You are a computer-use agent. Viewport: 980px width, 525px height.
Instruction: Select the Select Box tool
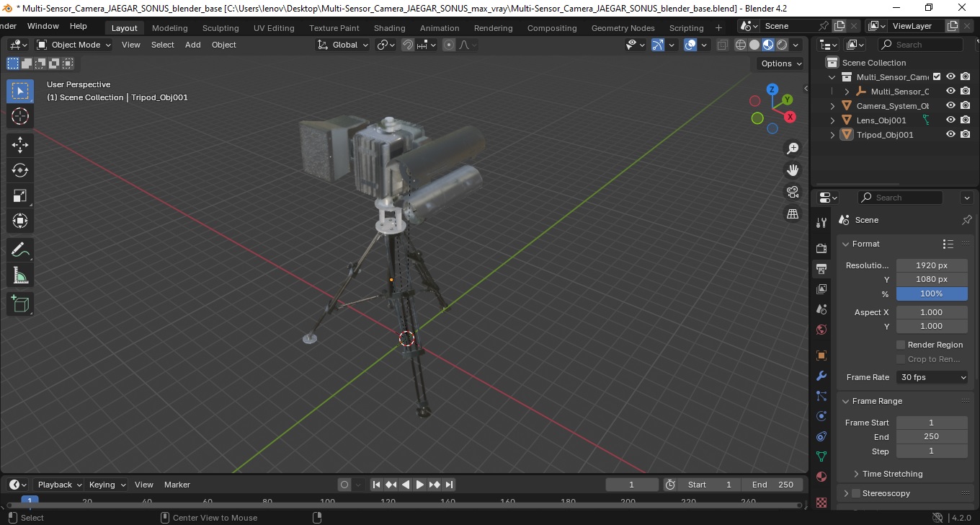(x=20, y=91)
